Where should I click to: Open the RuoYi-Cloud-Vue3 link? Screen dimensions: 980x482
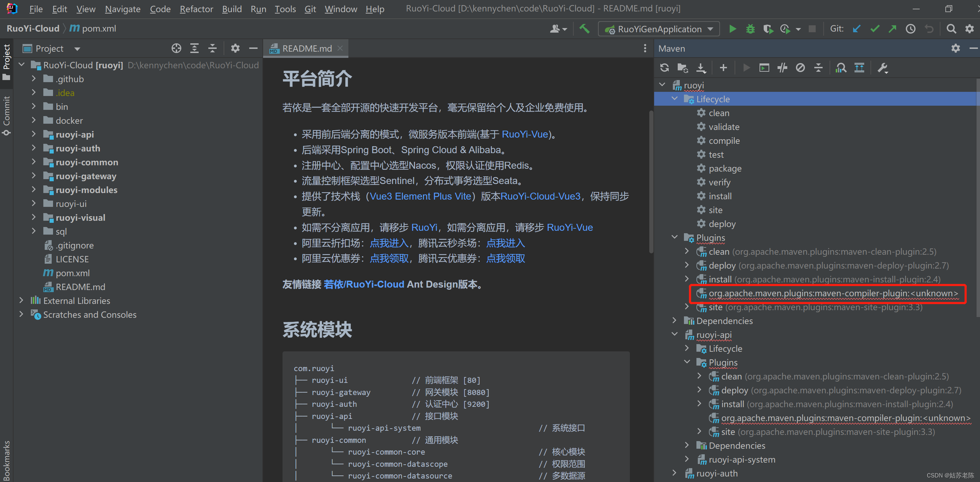coord(540,196)
